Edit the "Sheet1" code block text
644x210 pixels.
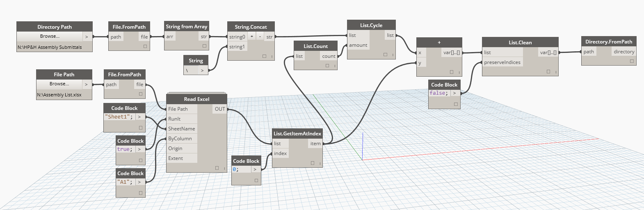click(119, 117)
